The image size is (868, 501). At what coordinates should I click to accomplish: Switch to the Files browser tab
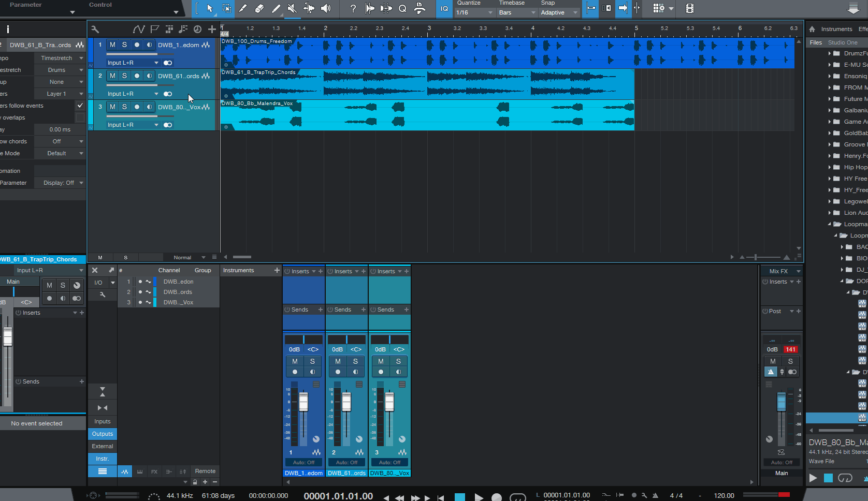(816, 42)
